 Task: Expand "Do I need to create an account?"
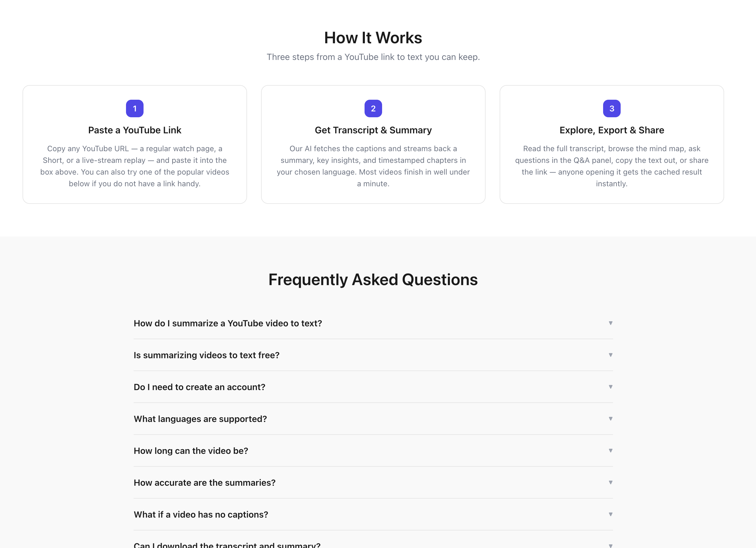coord(373,387)
